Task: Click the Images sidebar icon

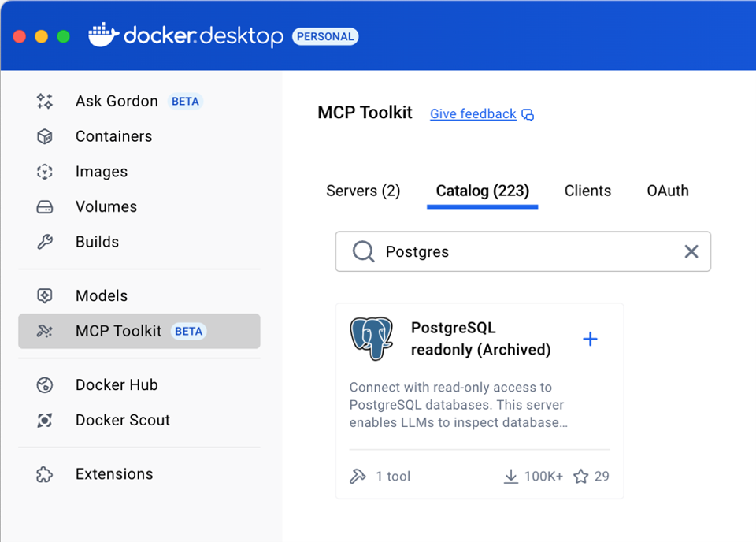Action: pos(45,172)
